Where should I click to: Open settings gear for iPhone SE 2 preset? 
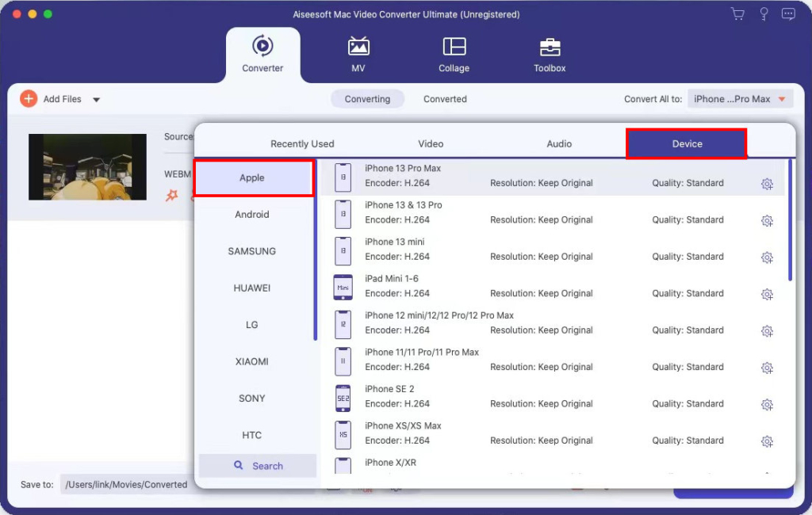click(x=767, y=404)
